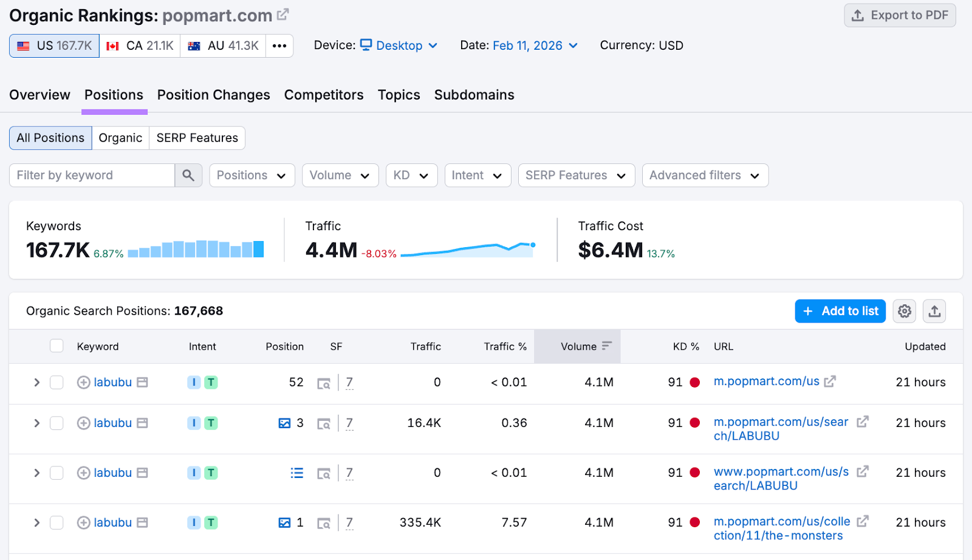Click the export icon beside the settings gear
972x560 pixels.
934,310
